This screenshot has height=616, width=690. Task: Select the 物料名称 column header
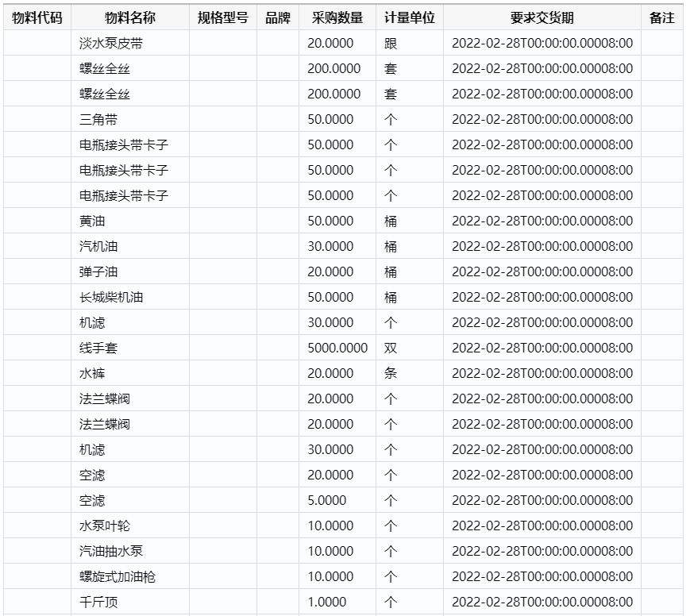pos(130,18)
